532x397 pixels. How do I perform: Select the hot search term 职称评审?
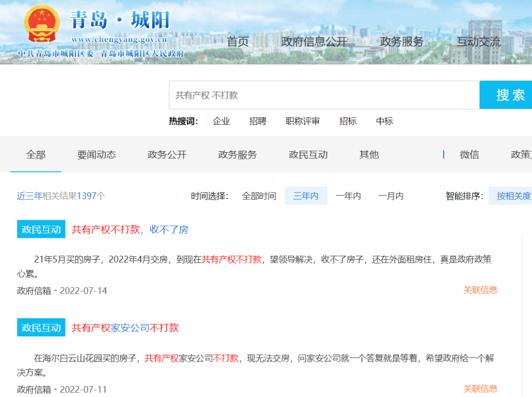coord(302,121)
